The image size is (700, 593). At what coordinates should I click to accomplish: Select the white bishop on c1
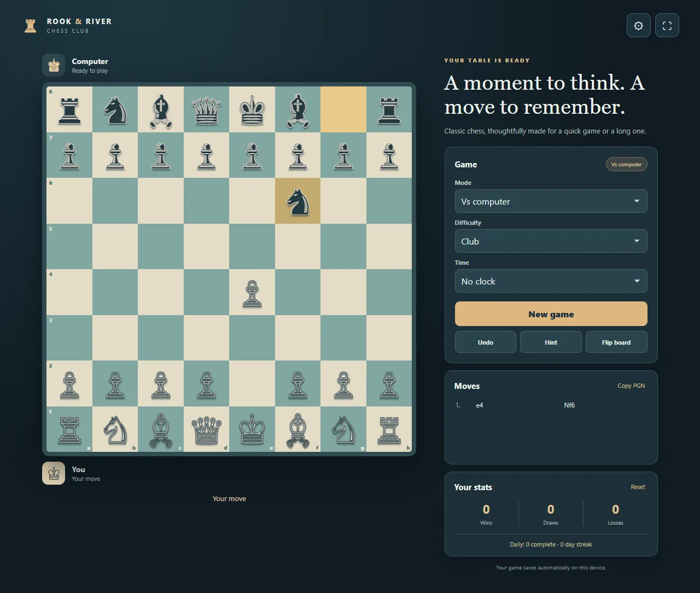pyautogui.click(x=161, y=429)
